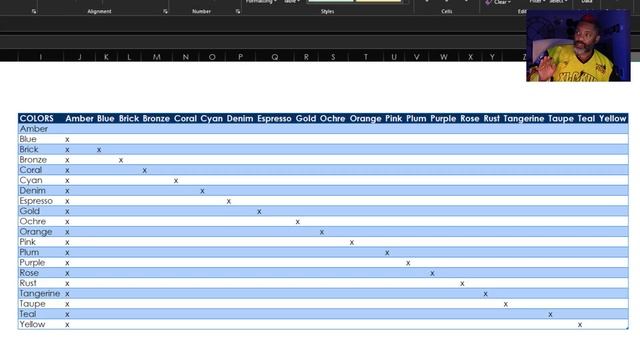Click the x in Rust row, Rose column
Screen dimensions: 640x360
coord(462,284)
